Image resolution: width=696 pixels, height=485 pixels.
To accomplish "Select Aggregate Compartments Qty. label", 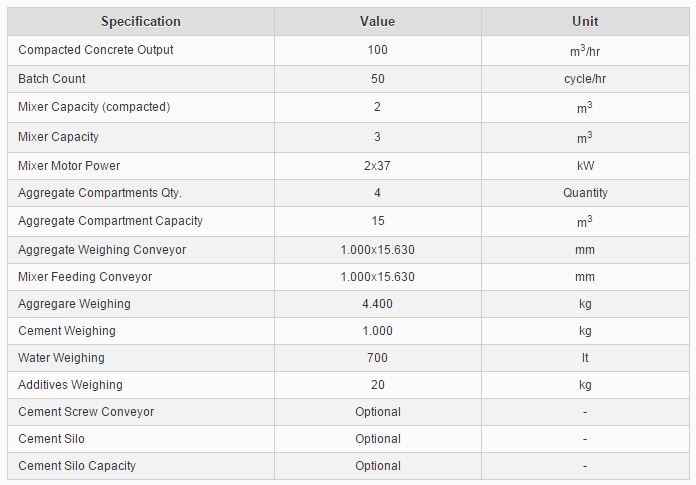I will pos(100,193).
